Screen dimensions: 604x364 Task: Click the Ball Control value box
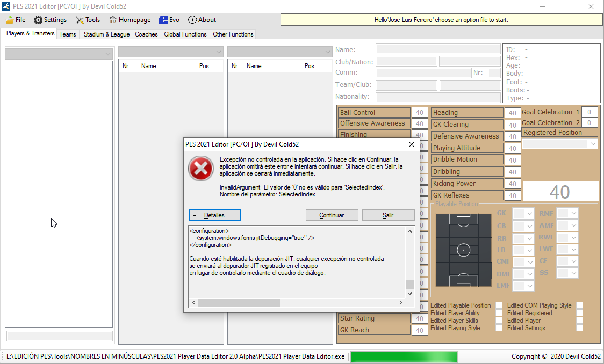tap(420, 112)
